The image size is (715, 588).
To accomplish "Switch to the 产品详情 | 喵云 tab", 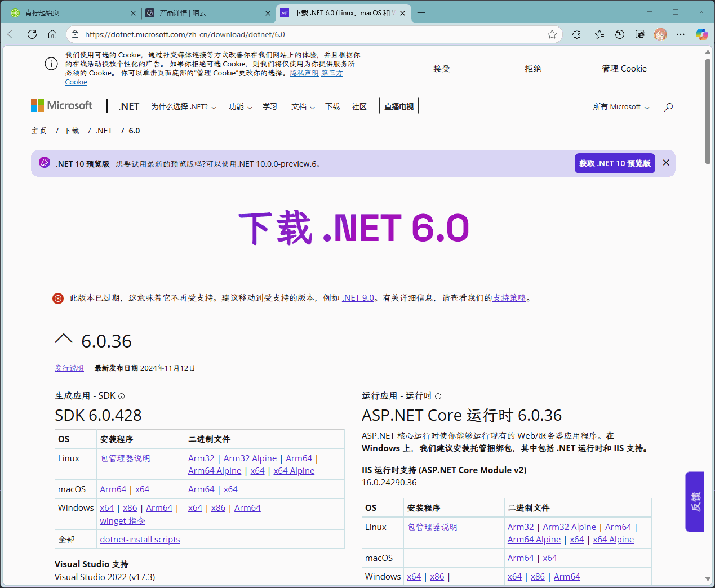I will tap(208, 12).
